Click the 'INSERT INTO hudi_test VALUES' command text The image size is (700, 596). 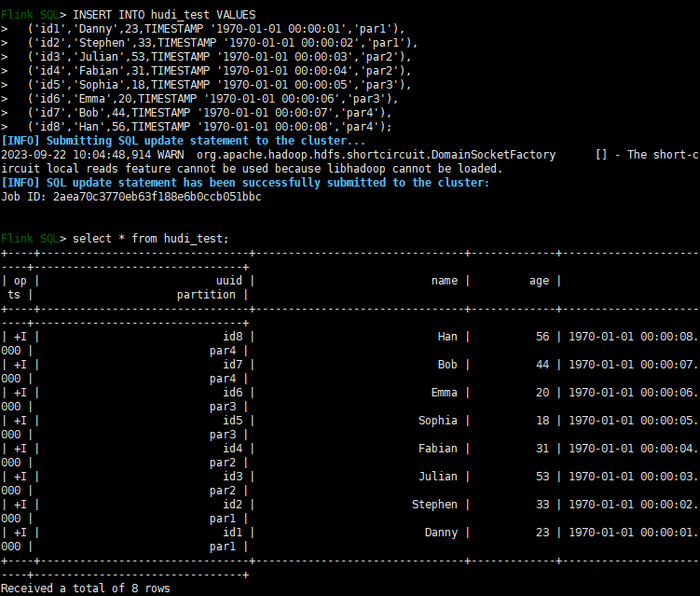[164, 15]
